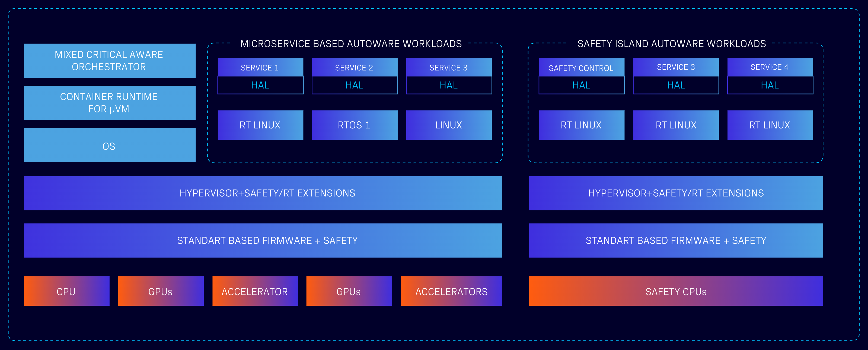The width and height of the screenshot is (868, 350).
Task: Select the Service 1 box
Action: click(x=260, y=67)
